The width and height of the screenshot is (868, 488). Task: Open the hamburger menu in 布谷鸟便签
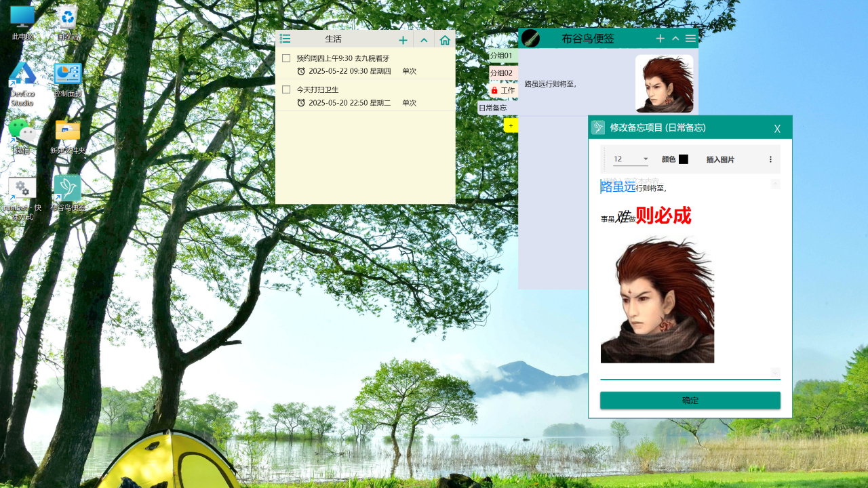(x=690, y=39)
